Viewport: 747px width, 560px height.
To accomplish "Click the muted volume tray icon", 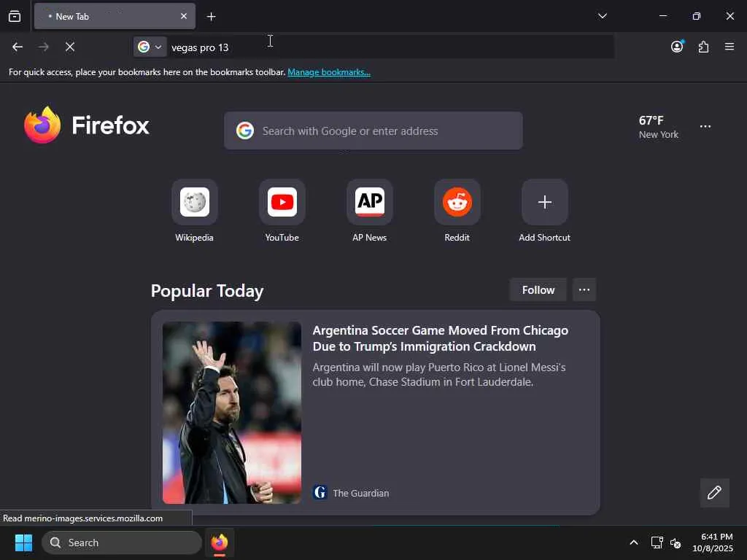I will (676, 542).
